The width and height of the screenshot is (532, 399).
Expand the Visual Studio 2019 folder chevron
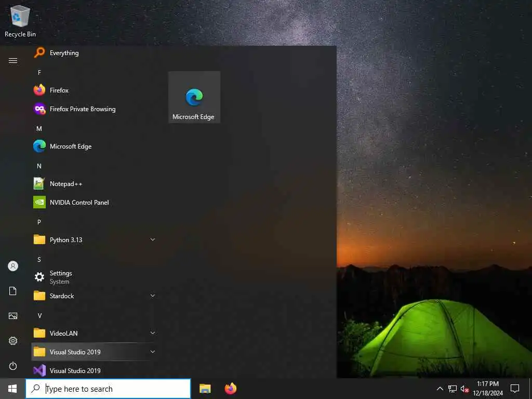(153, 352)
